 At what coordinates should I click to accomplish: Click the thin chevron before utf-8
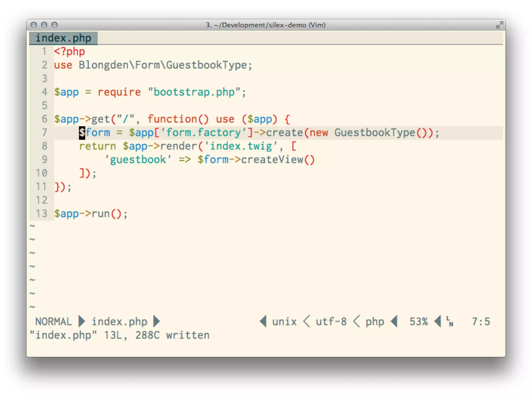(307, 321)
